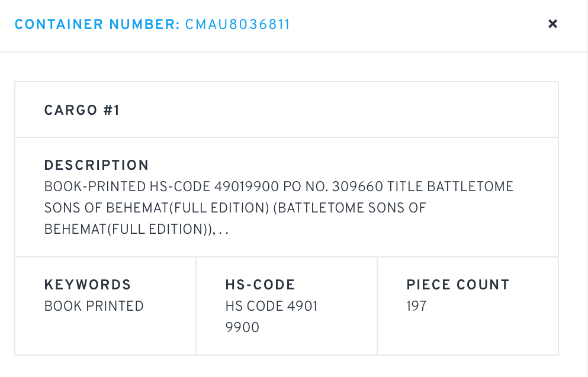Select the piece count value 197

(x=416, y=306)
